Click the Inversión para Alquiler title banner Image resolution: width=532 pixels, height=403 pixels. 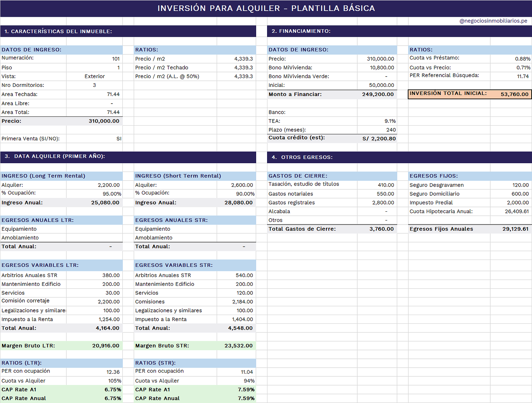[266, 8]
